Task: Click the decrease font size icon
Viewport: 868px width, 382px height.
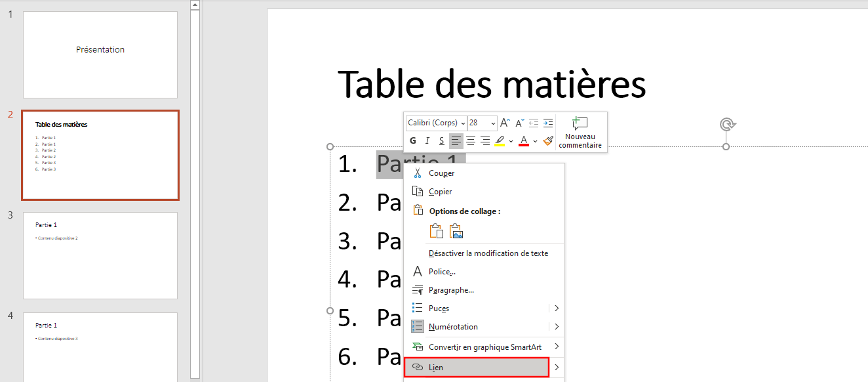Action: (x=519, y=123)
